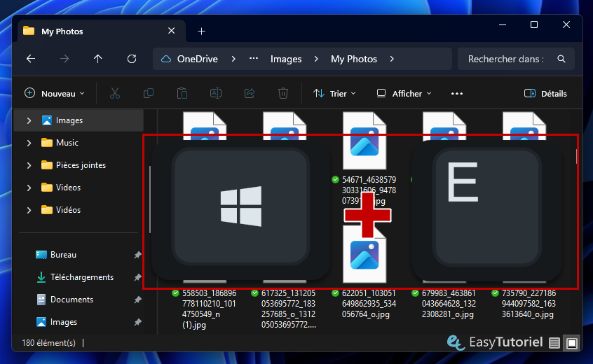
Task: Open chevron after Images in breadcrumb
Action: pyautogui.click(x=316, y=59)
